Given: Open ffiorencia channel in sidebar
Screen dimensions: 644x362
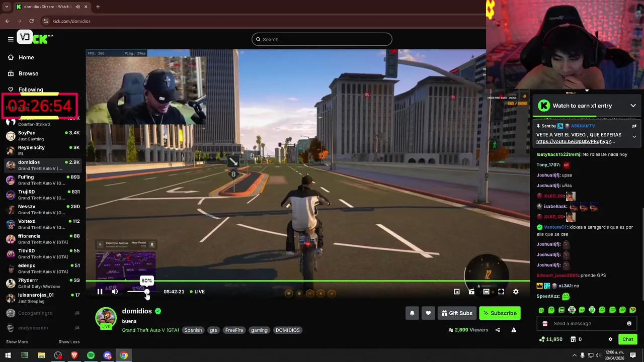Looking at the screenshot, I should click(43, 239).
